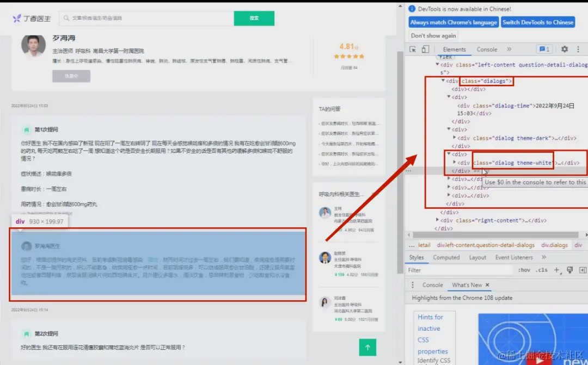Collapse the div containing dialog-time
The image size is (588, 365).
449,97
